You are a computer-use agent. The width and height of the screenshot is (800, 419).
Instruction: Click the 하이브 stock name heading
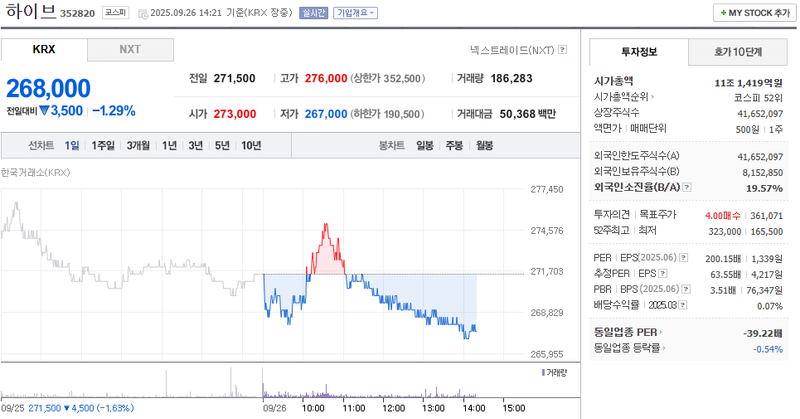click(x=31, y=11)
